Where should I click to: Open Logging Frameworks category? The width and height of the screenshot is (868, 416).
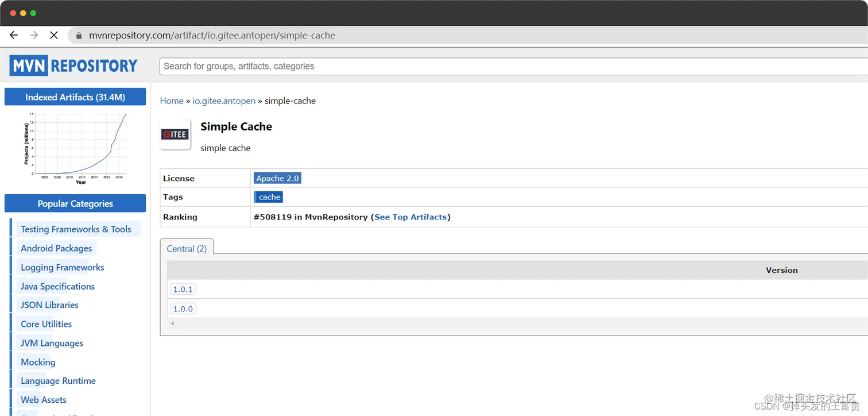click(62, 267)
